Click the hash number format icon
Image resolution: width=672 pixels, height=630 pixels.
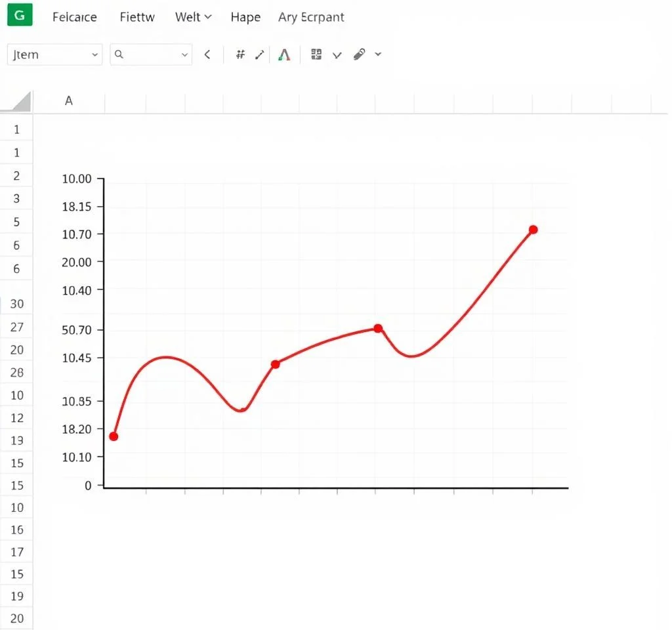(240, 55)
